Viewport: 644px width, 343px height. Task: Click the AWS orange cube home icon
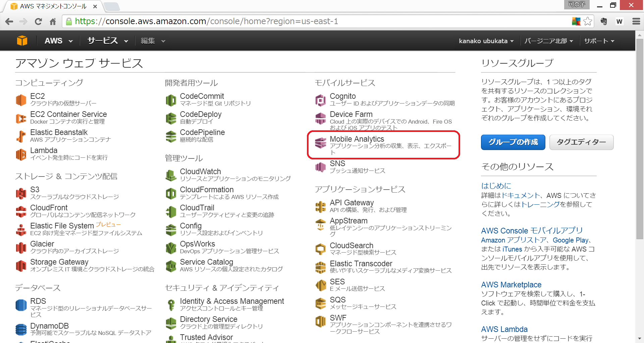(x=22, y=41)
